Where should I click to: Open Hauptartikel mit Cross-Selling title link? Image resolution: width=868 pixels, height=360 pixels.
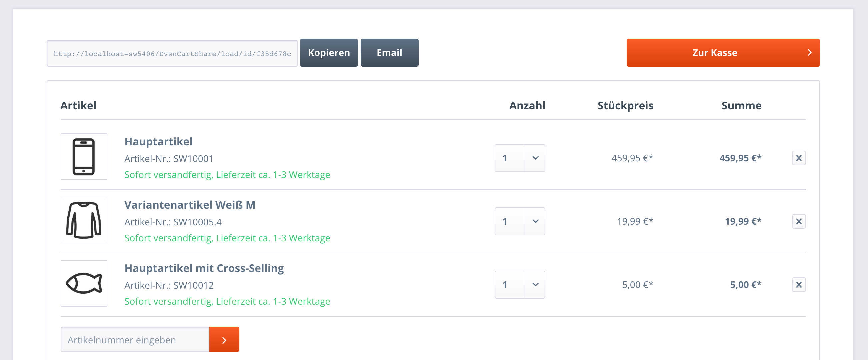pyautogui.click(x=204, y=268)
